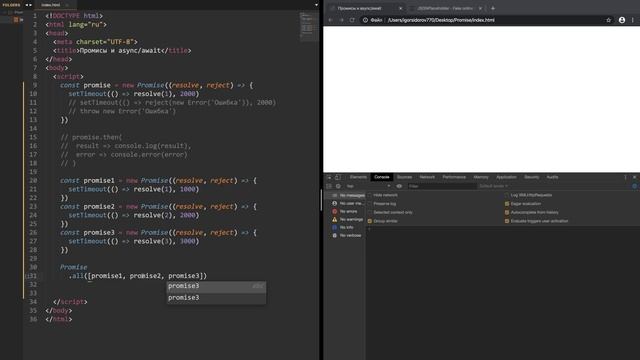The image size is (640, 360).
Task: Open the Default levels dropdown
Action: 494,186
